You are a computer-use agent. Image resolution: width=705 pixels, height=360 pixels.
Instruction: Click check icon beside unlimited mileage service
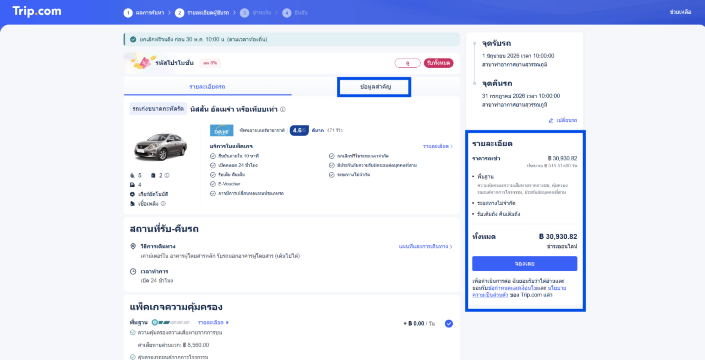click(332, 174)
